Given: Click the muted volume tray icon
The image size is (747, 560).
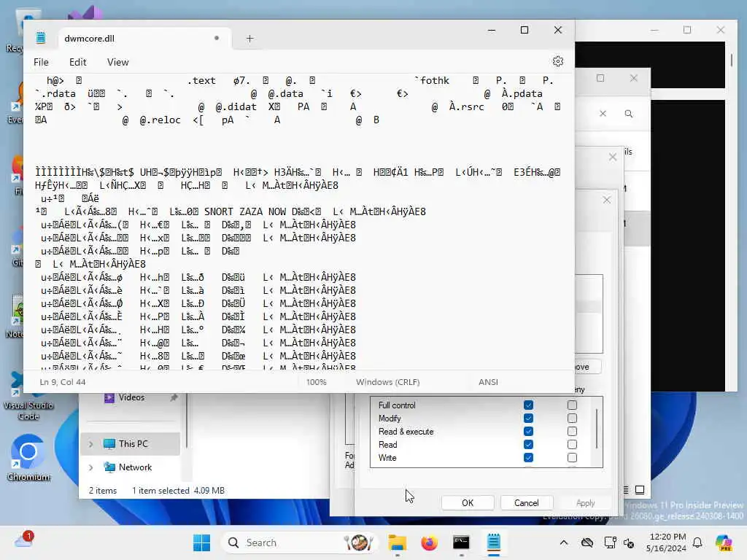Looking at the screenshot, I should tap(629, 542).
